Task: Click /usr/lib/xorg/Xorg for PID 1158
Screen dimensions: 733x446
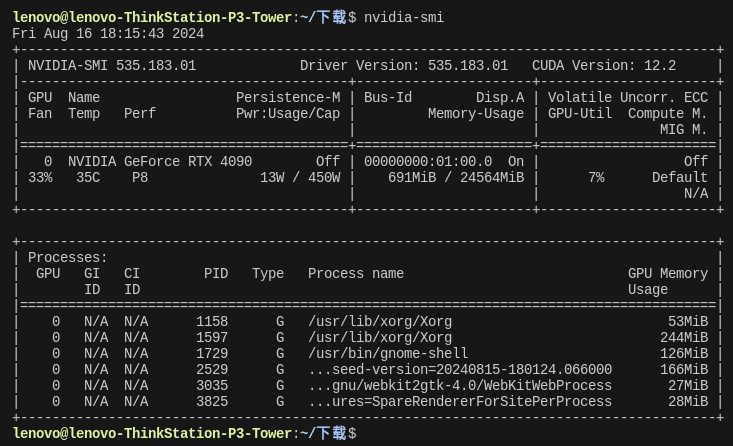Action: click(380, 322)
